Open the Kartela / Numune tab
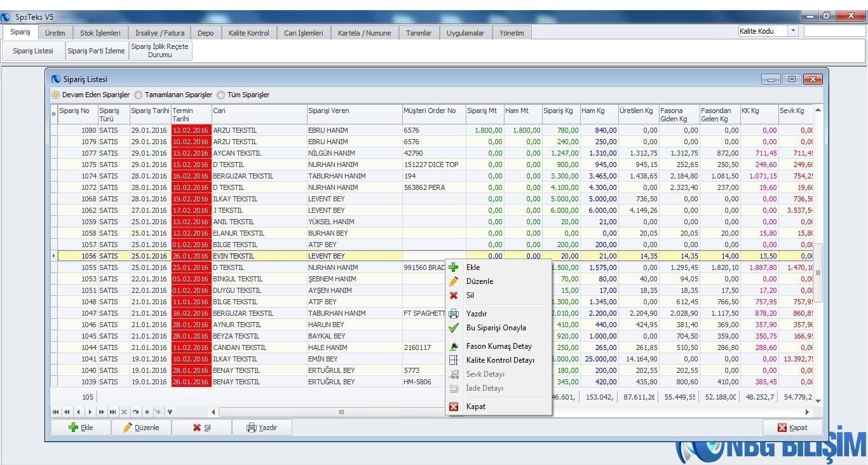This screenshot has height=465, width=868. (364, 33)
